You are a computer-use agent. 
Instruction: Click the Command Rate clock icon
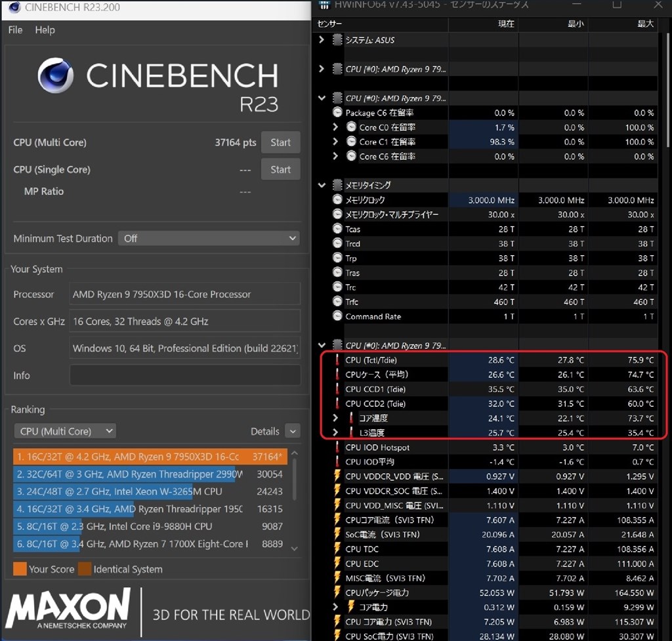pyautogui.click(x=338, y=316)
